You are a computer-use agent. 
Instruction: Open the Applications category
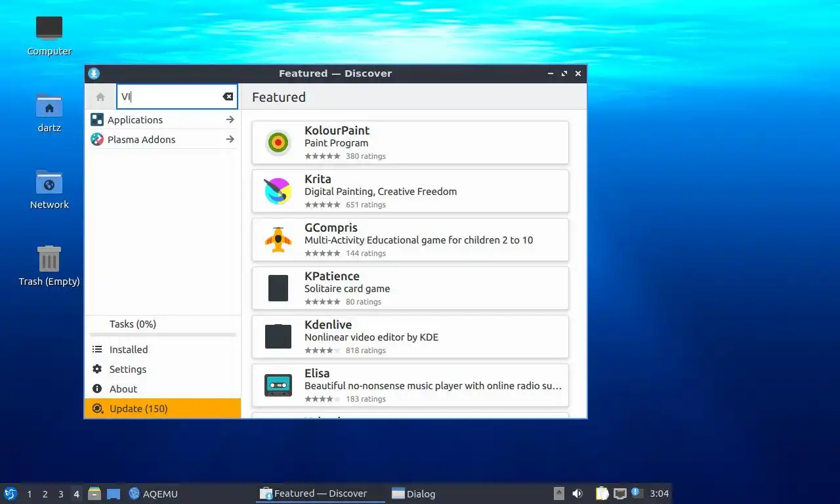point(162,119)
